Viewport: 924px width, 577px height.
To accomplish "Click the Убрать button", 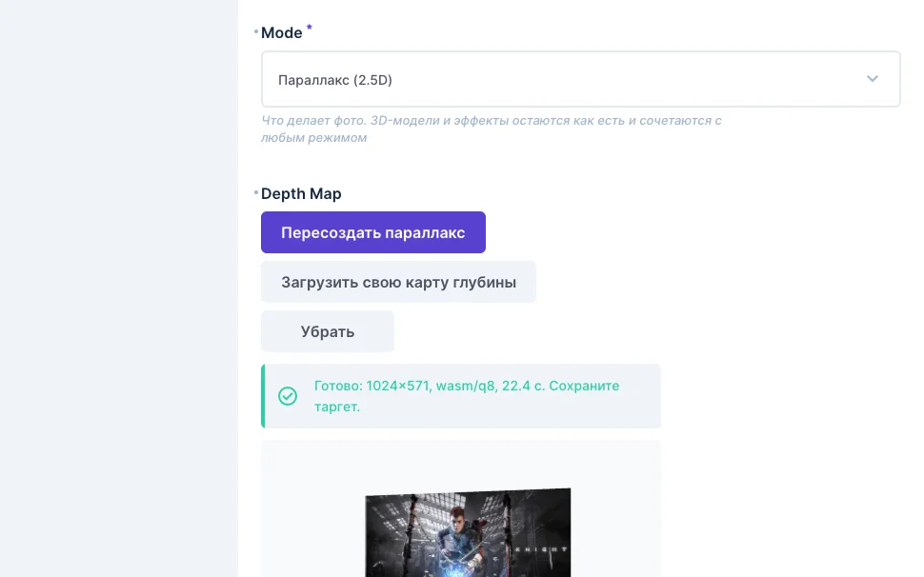I will click(327, 331).
